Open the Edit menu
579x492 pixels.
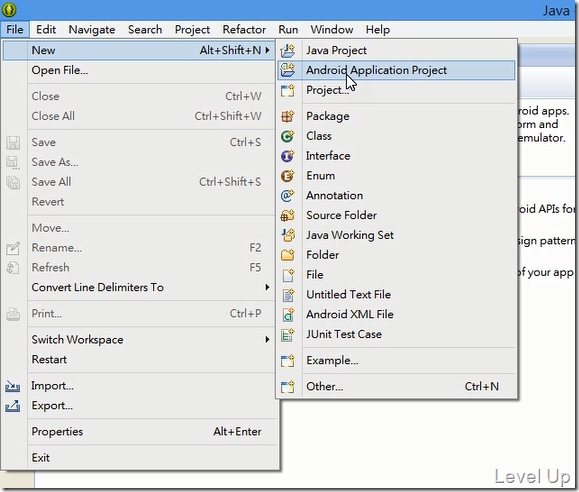coord(46,30)
